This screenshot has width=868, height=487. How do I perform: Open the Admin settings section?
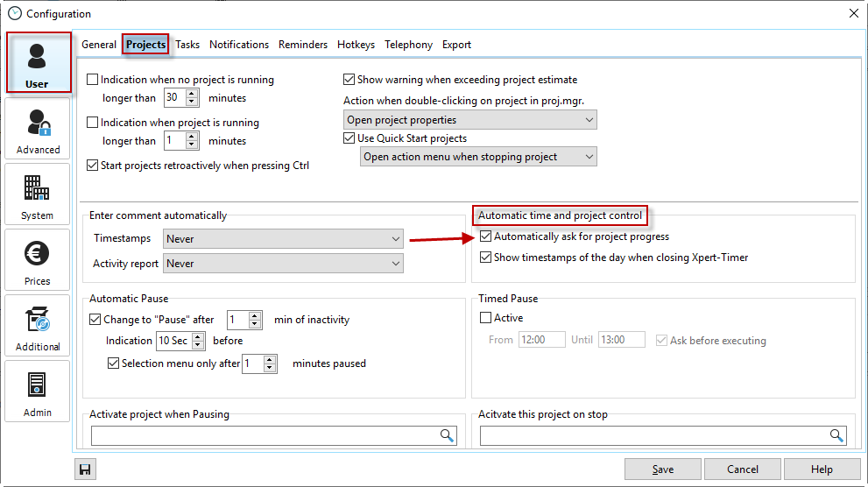click(x=37, y=392)
